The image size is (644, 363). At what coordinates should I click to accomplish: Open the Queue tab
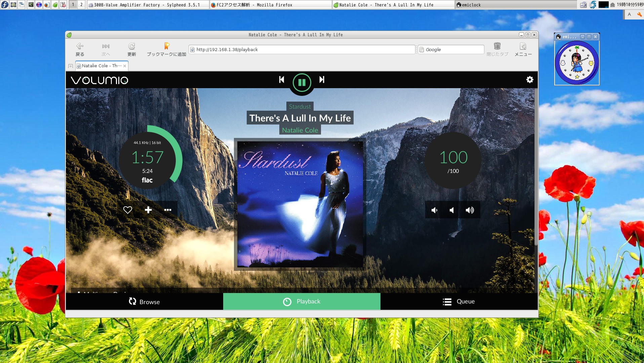(x=459, y=301)
